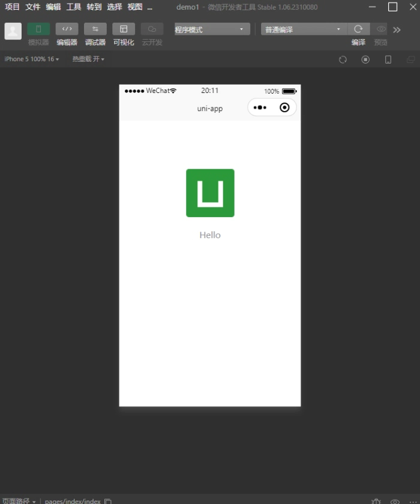Click the battery icon in simulator
The width and height of the screenshot is (420, 504).
click(289, 91)
